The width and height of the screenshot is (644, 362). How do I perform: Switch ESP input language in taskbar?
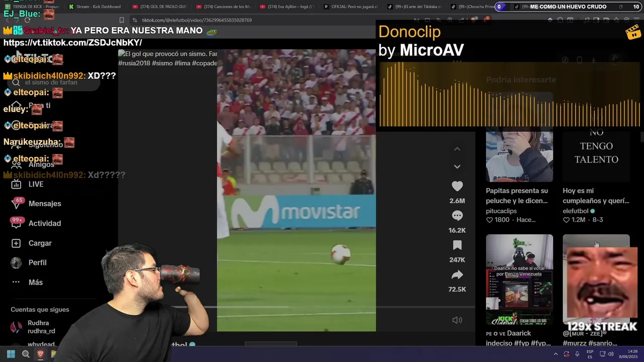coord(590,354)
